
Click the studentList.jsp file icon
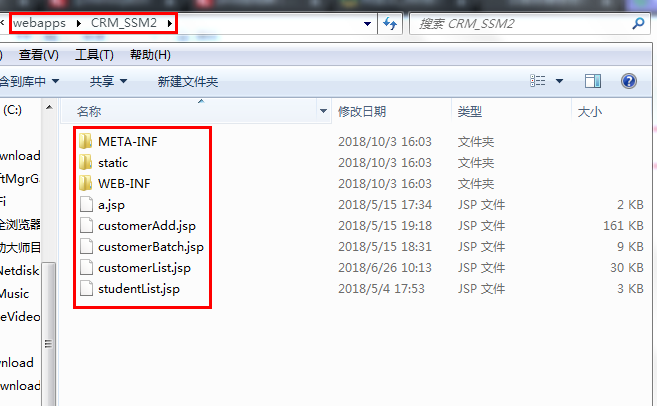tap(86, 288)
